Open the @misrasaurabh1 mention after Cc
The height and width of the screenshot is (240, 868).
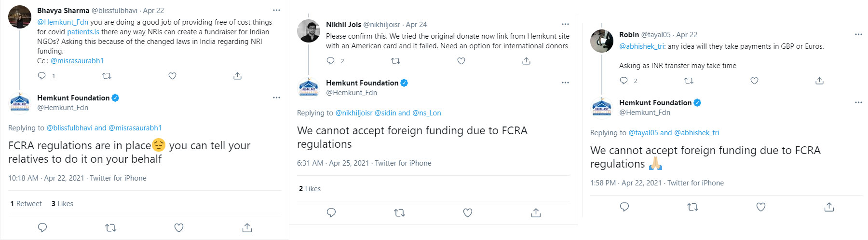(x=77, y=61)
